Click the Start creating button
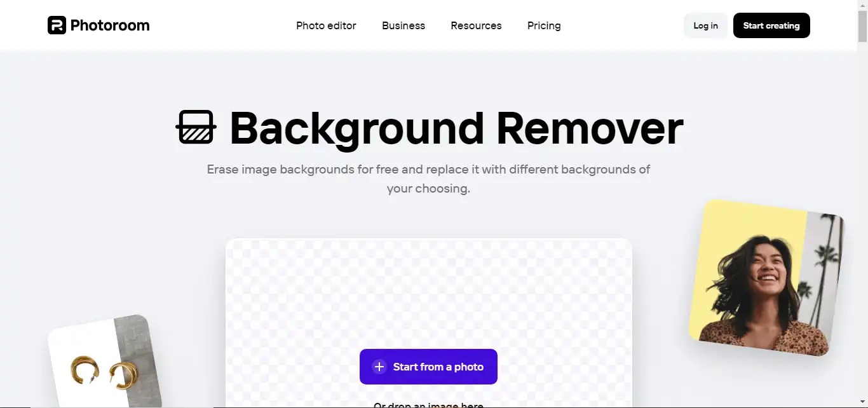This screenshot has width=868, height=408. 771,25
